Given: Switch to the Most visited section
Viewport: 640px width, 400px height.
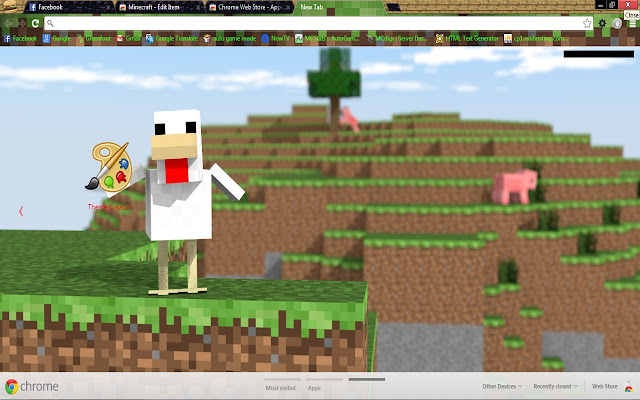Looking at the screenshot, I should (280, 388).
